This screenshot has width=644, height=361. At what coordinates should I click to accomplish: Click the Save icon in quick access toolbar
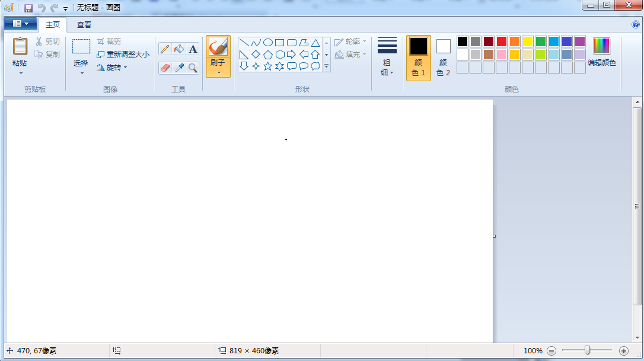pos(28,8)
